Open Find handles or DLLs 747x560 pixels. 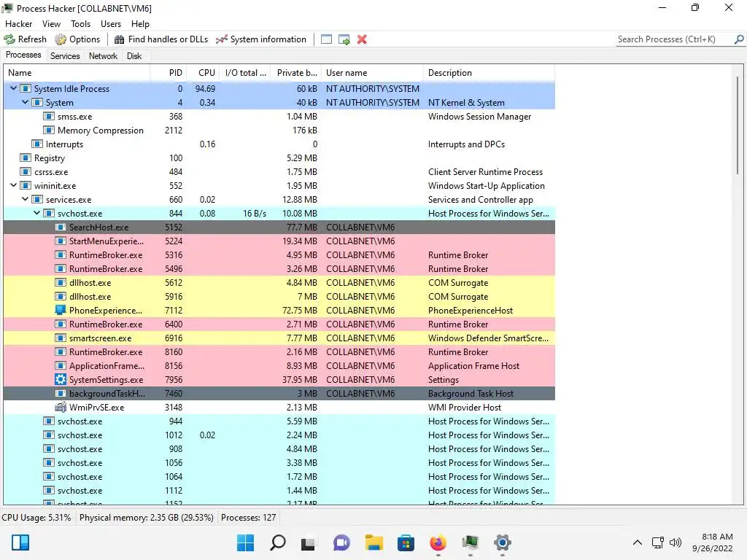pos(161,39)
